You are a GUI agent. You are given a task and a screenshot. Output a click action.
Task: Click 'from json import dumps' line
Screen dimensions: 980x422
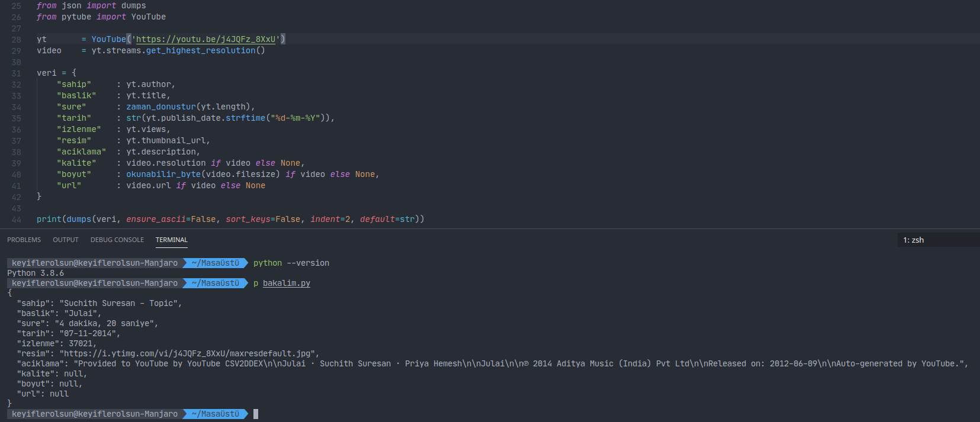click(91, 5)
